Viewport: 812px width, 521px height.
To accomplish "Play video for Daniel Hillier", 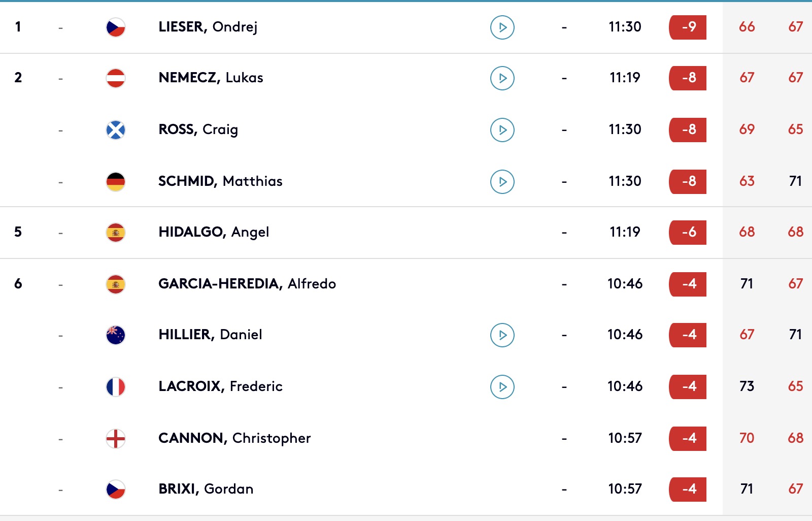I will 502,335.
